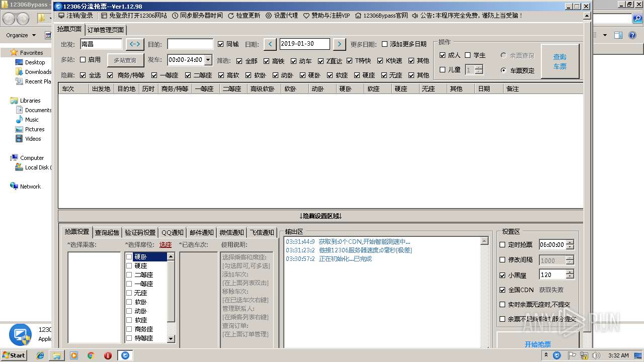The image size is (644, 362).
Task: Click the 查询车票 search button
Action: point(560,61)
